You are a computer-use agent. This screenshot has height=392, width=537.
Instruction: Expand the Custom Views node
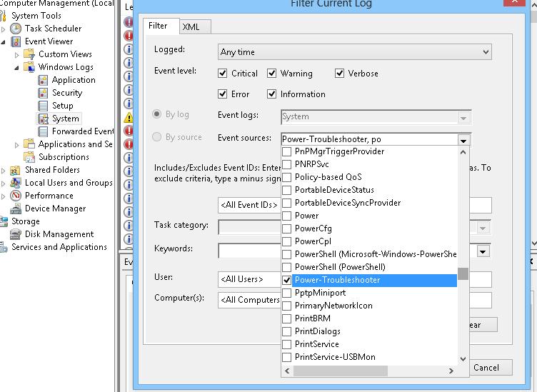click(17, 55)
